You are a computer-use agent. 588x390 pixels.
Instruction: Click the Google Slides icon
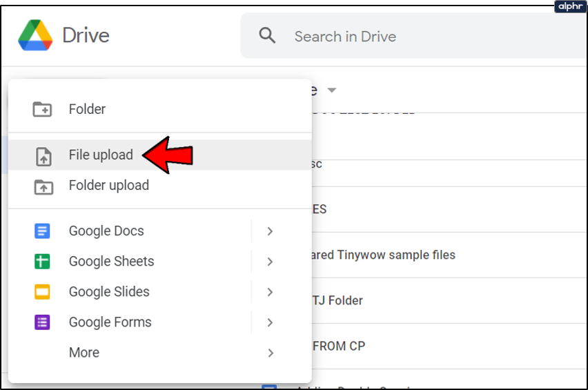42,291
